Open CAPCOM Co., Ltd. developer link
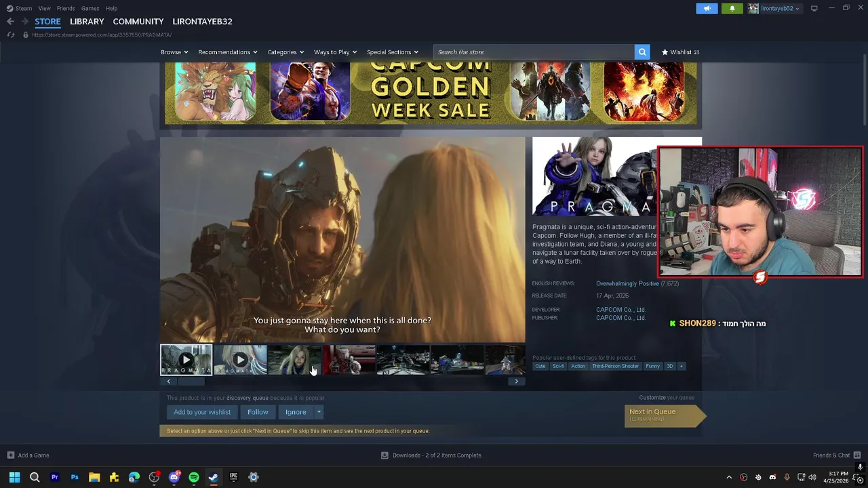 pos(620,310)
